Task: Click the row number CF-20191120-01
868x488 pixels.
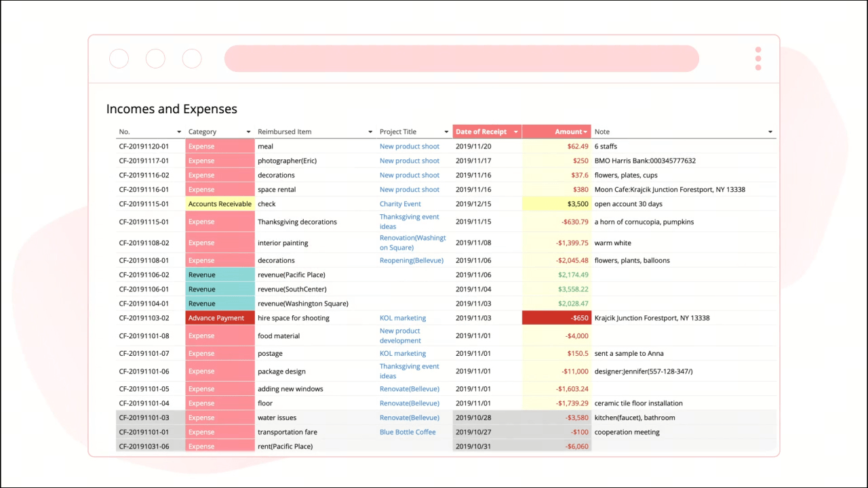Action: pos(144,146)
